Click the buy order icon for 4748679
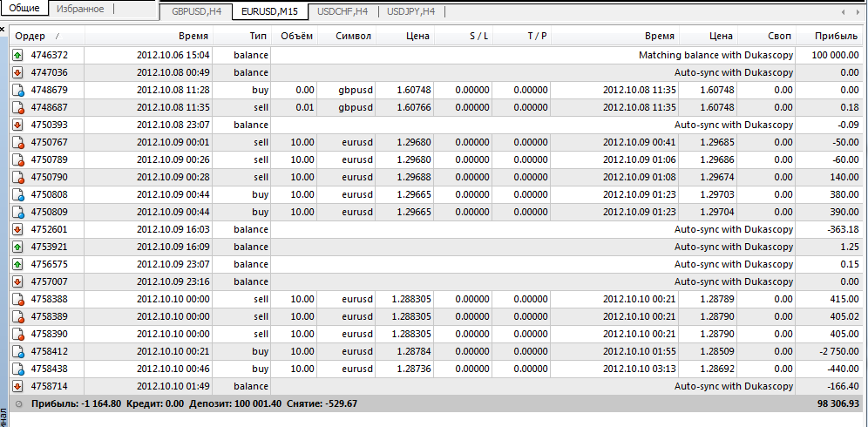Viewport: 868px width, 427px height. point(18,91)
